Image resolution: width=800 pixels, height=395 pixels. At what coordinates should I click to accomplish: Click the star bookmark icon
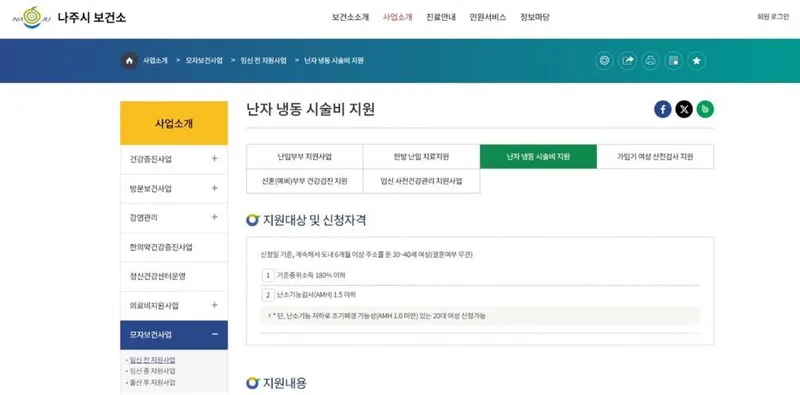696,61
